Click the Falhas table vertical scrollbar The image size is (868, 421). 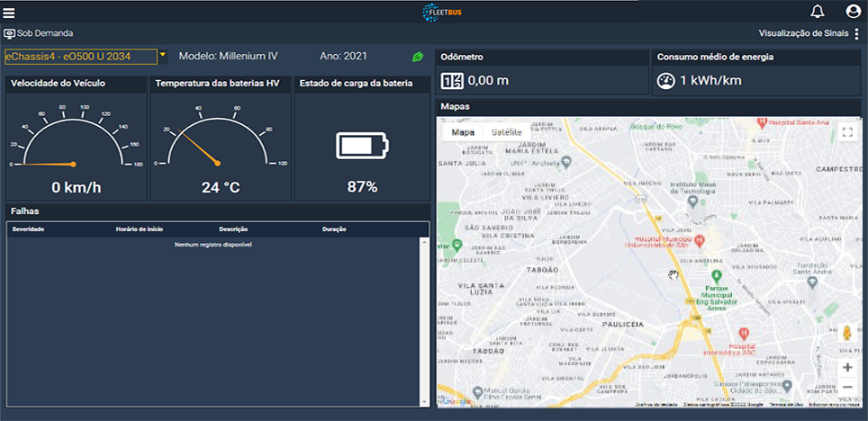[425, 319]
